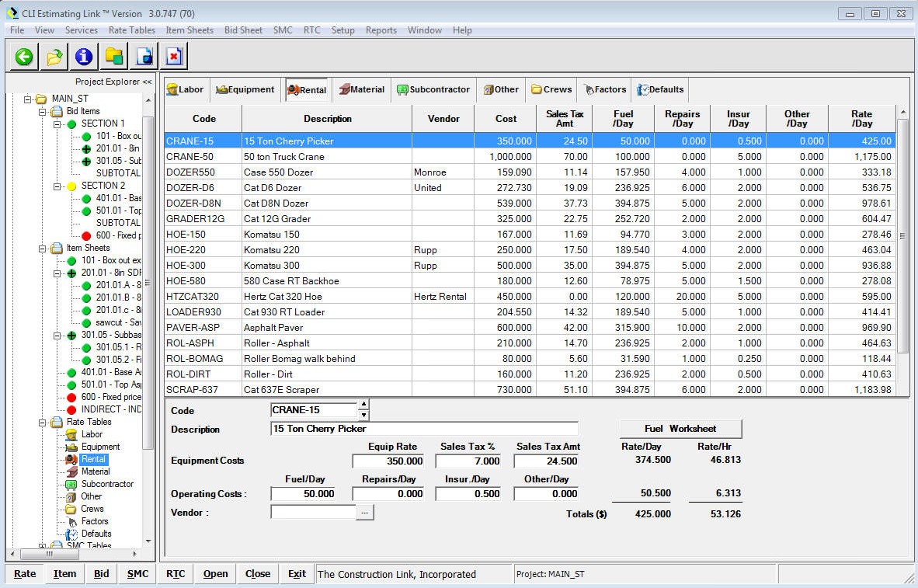918x588 pixels.
Task: Click the Vendor browse ellipsis button
Action: 365,513
